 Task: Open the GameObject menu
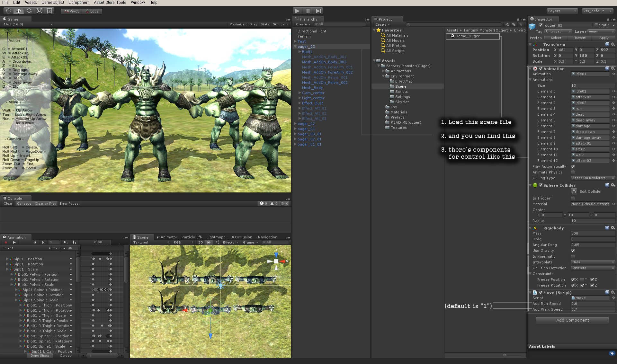tap(53, 2)
